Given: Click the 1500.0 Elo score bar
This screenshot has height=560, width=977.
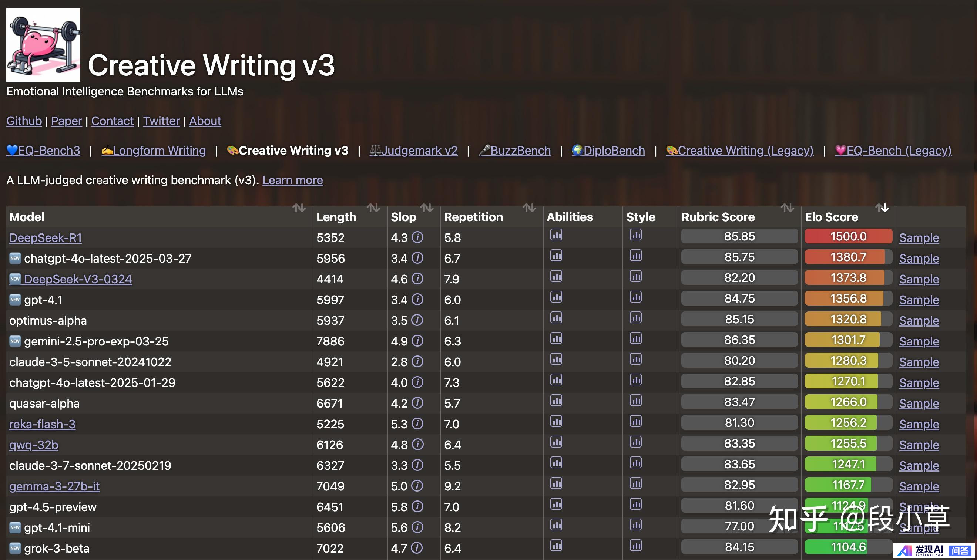Looking at the screenshot, I should (x=848, y=236).
